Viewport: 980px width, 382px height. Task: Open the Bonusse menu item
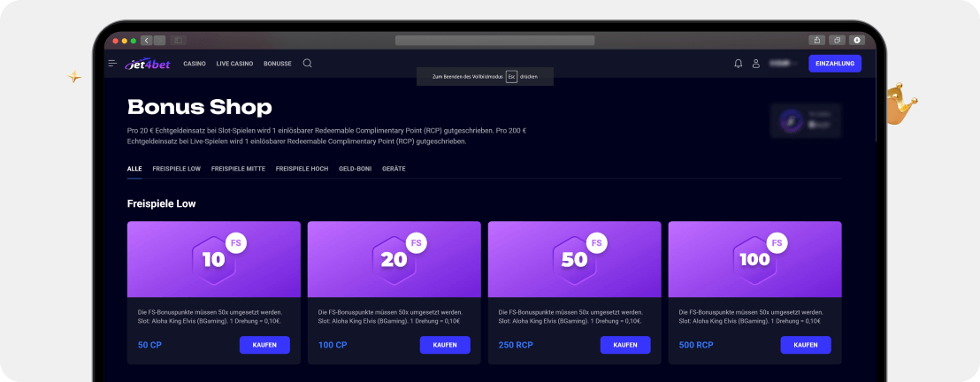click(x=278, y=64)
